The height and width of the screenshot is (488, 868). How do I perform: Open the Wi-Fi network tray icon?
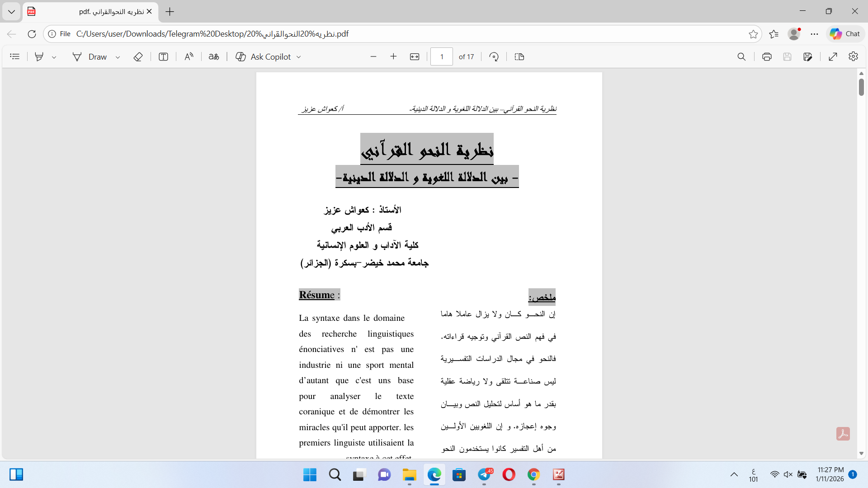click(x=775, y=474)
